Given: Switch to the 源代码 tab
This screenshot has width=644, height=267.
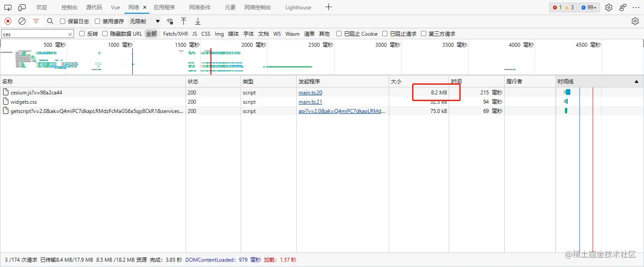Looking at the screenshot, I should 94,8.
